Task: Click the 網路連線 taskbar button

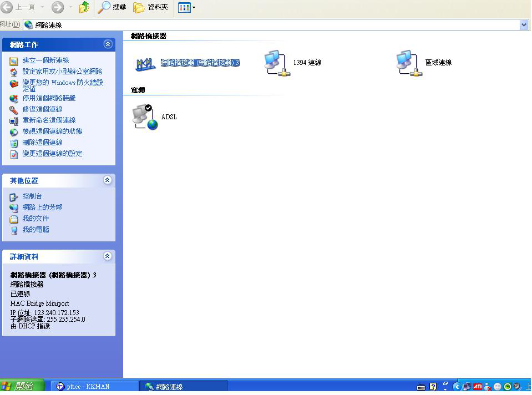Action: tap(183, 386)
